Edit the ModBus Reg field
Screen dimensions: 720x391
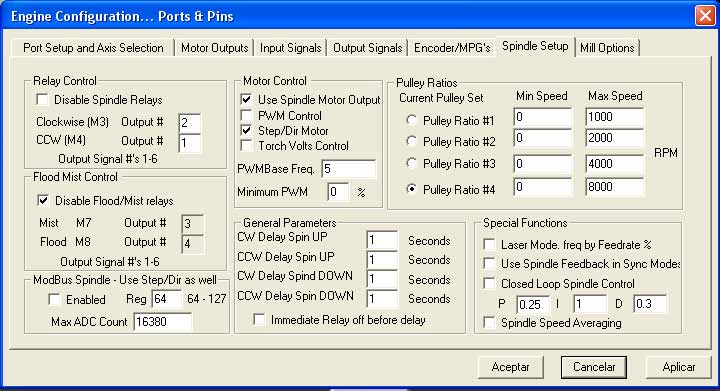[x=167, y=299]
